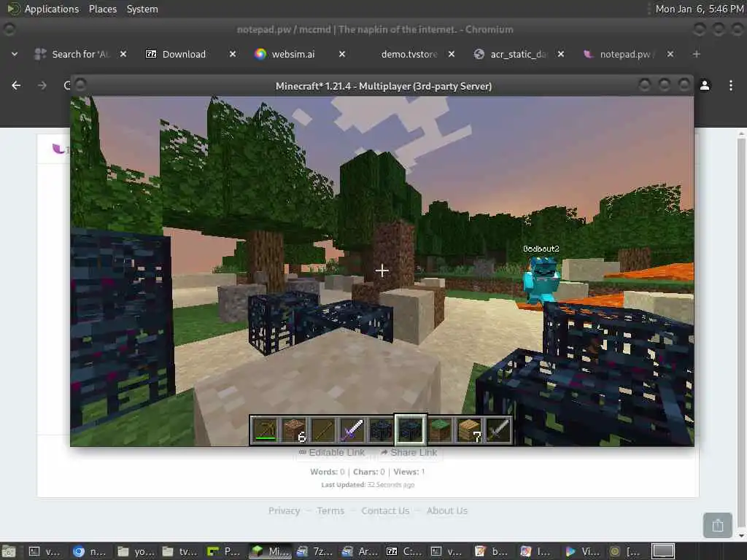
Task: Open the "yo..." folder taskbar entry
Action: [x=134, y=551]
